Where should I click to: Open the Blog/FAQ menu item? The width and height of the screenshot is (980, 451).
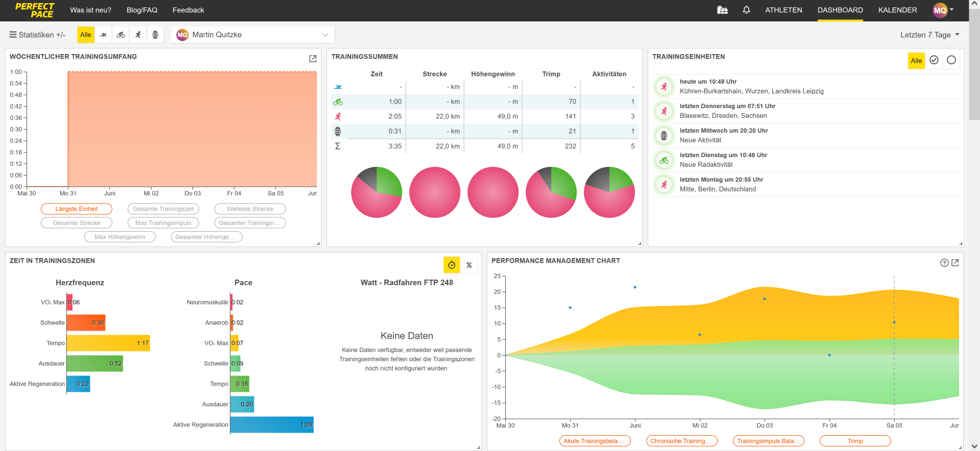142,10
